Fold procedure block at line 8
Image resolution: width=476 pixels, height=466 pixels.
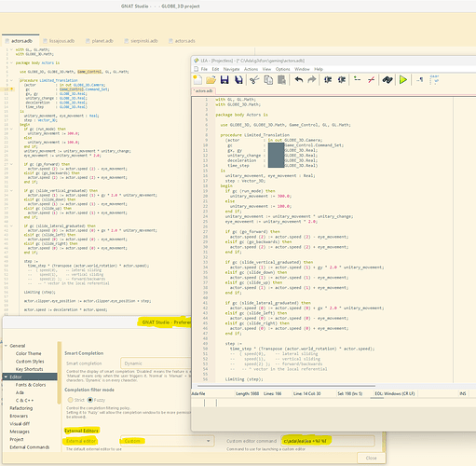11,80
